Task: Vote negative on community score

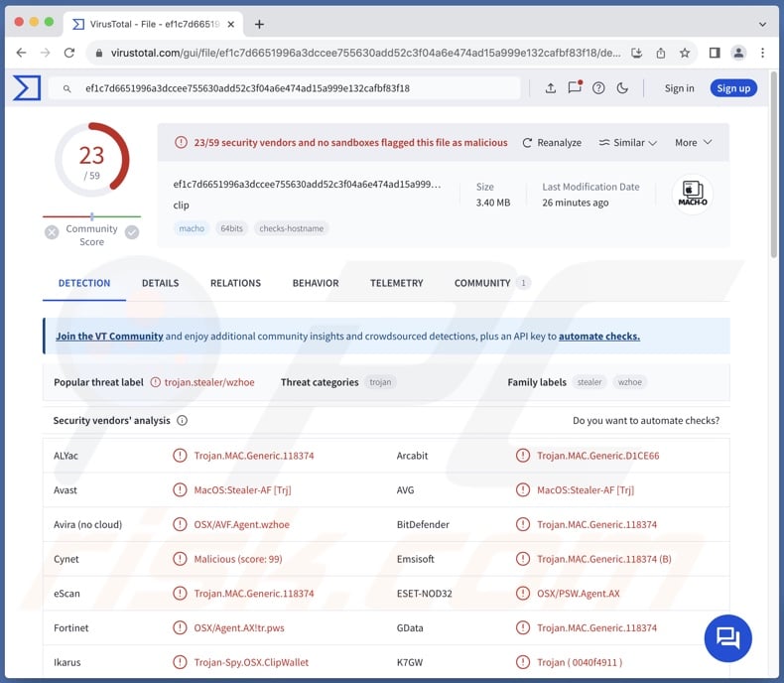Action: point(52,232)
